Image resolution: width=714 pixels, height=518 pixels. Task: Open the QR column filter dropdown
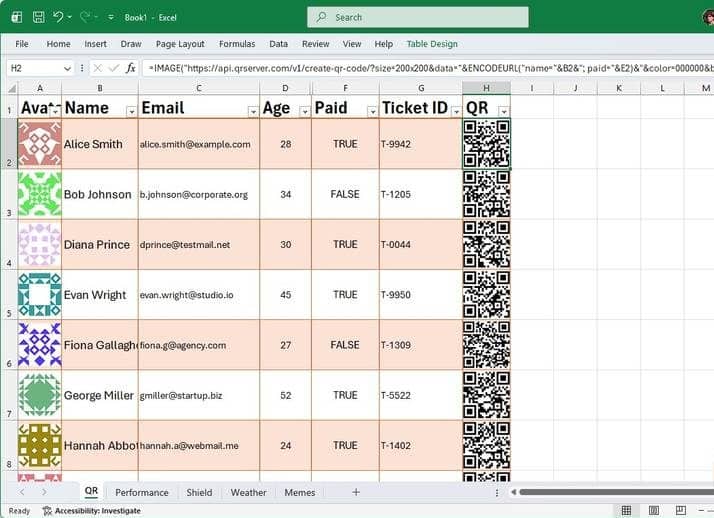point(504,111)
